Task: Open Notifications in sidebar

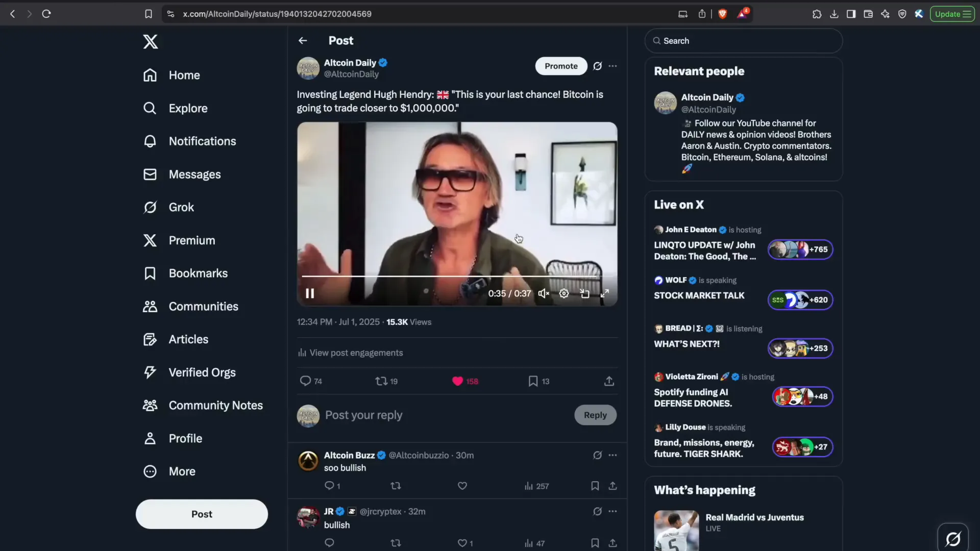Action: 189,141
